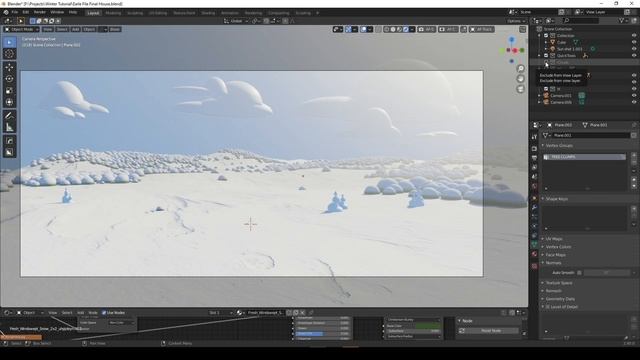Open the Object Mode dropdown
640x360 pixels.
[x=22, y=29]
